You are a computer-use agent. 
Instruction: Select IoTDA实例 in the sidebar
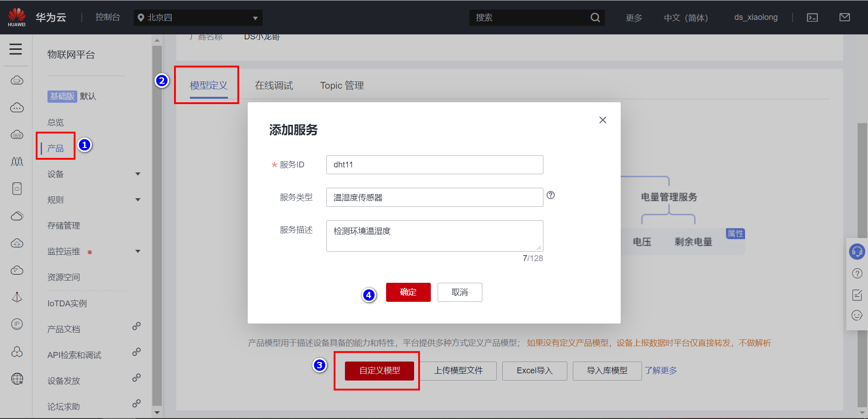pos(67,304)
